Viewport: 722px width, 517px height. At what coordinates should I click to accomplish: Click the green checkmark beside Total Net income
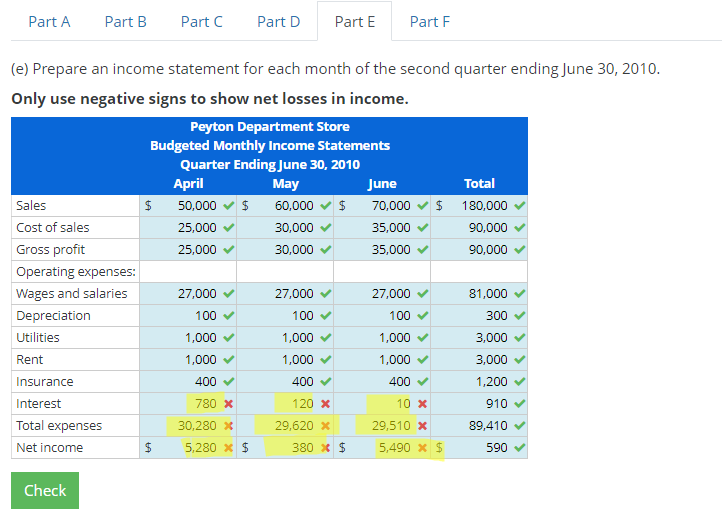(520, 447)
